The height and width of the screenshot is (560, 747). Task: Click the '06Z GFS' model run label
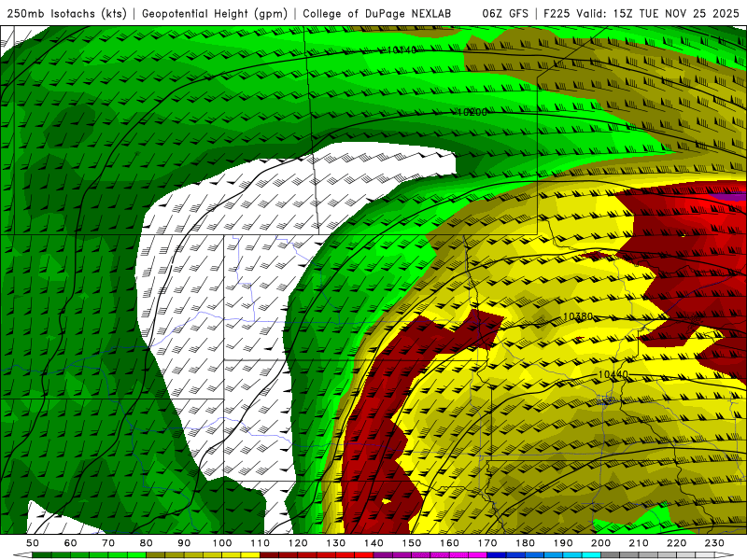tap(505, 13)
